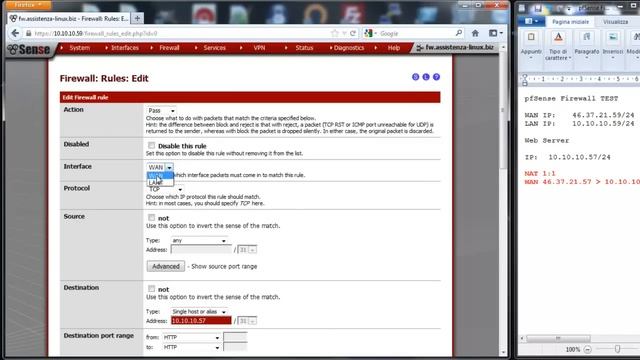Image resolution: width=640 pixels, height=360 pixels.
Task: Click the Inserisci icon in Word ribbon
Action: 613,38
